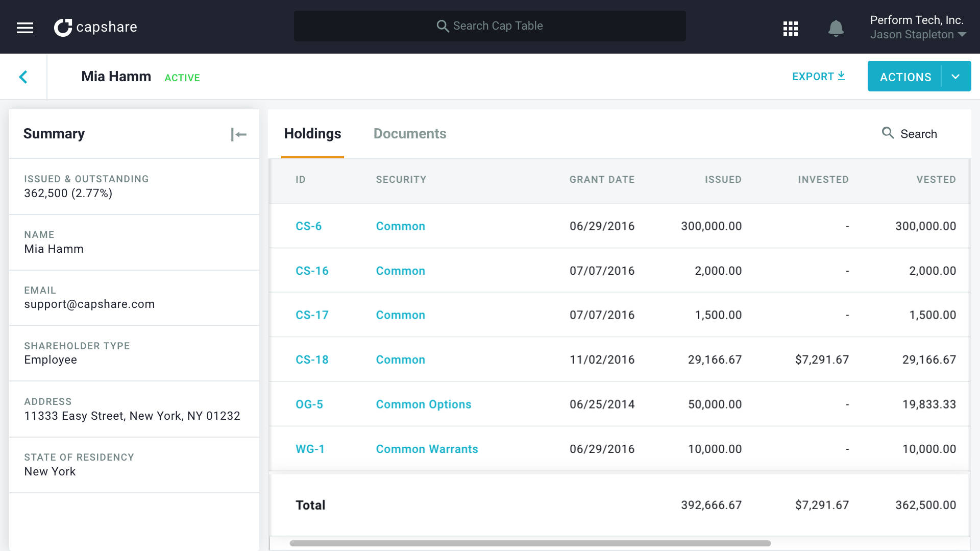The image size is (980, 551).
Task: Click the download icon next to Export
Action: click(841, 76)
